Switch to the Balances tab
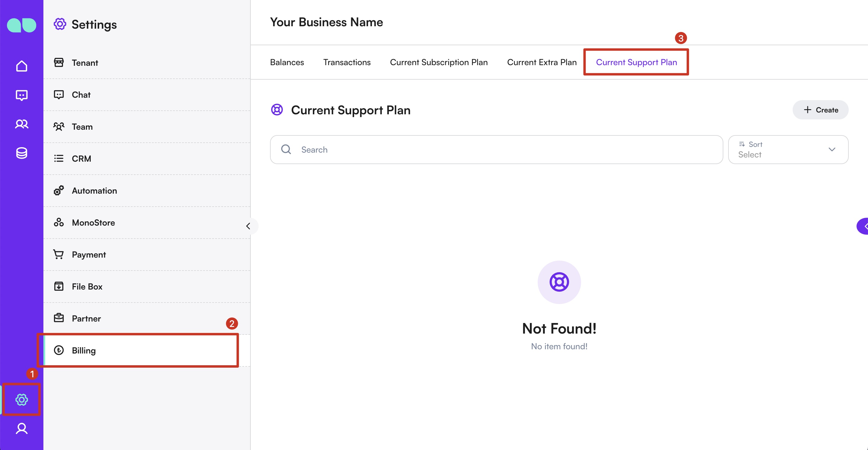The image size is (868, 450). (287, 62)
